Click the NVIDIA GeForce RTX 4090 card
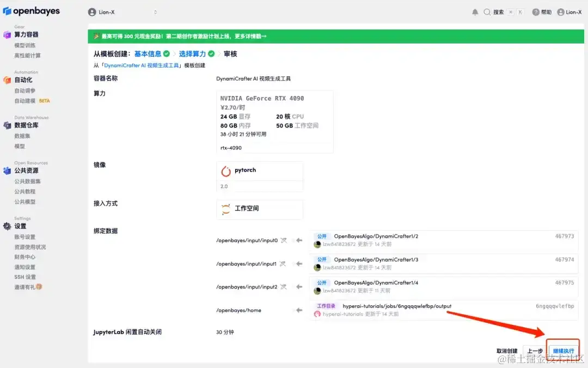This screenshot has width=588, height=368. tap(275, 122)
